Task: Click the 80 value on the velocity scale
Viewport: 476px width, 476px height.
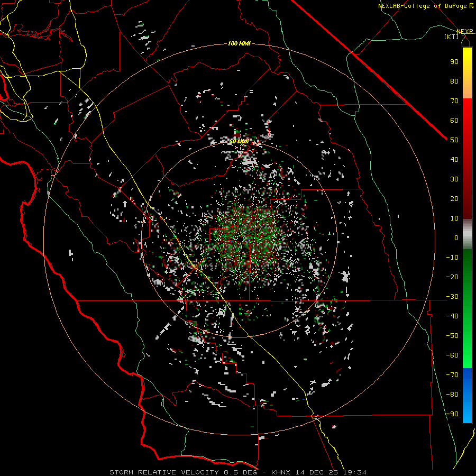Action: point(454,81)
